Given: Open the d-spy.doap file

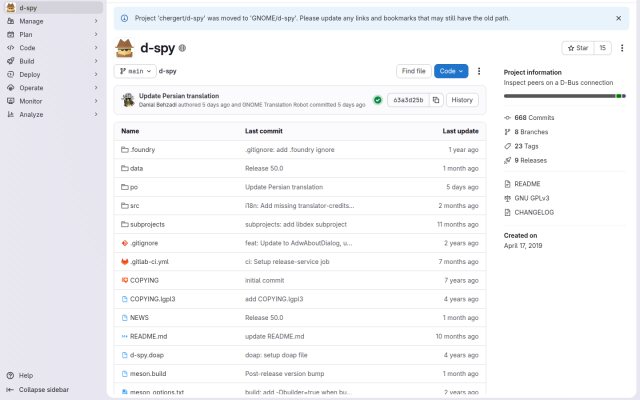Looking at the screenshot, I should point(147,355).
